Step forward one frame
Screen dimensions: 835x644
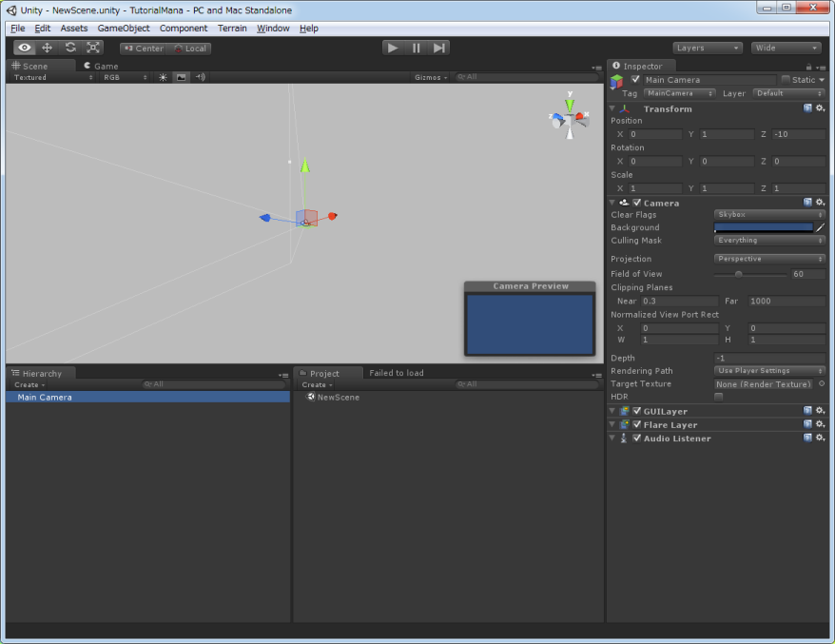click(438, 48)
